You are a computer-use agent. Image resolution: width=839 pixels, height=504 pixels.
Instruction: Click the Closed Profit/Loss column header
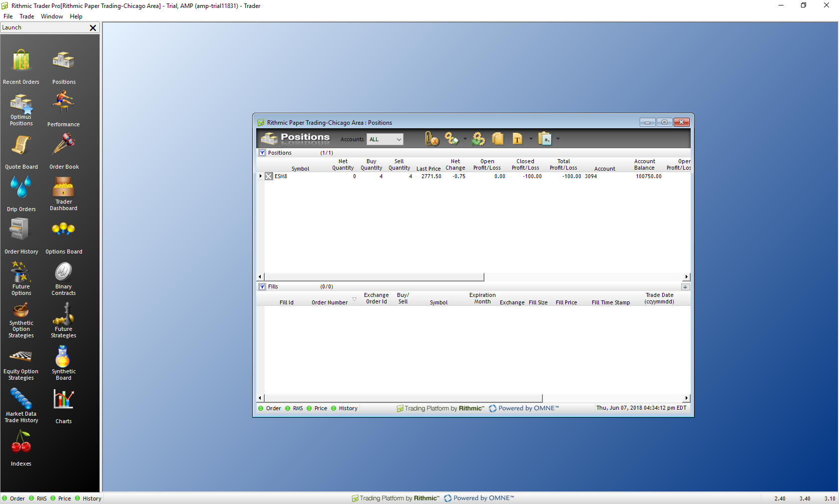point(525,165)
